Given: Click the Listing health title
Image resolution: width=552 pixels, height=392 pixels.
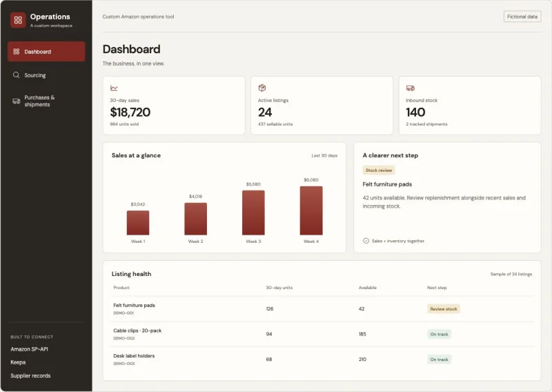Looking at the screenshot, I should point(131,274).
